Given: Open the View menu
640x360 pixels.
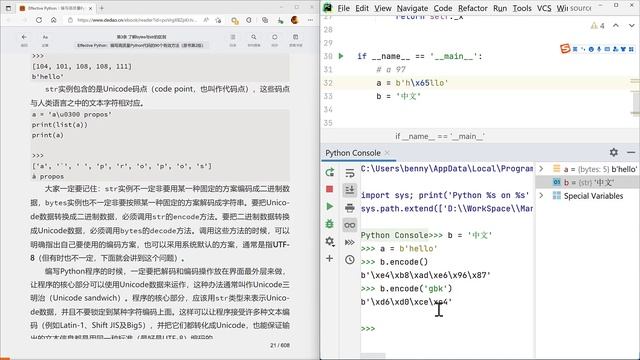Looking at the screenshot, I should coord(383,8).
